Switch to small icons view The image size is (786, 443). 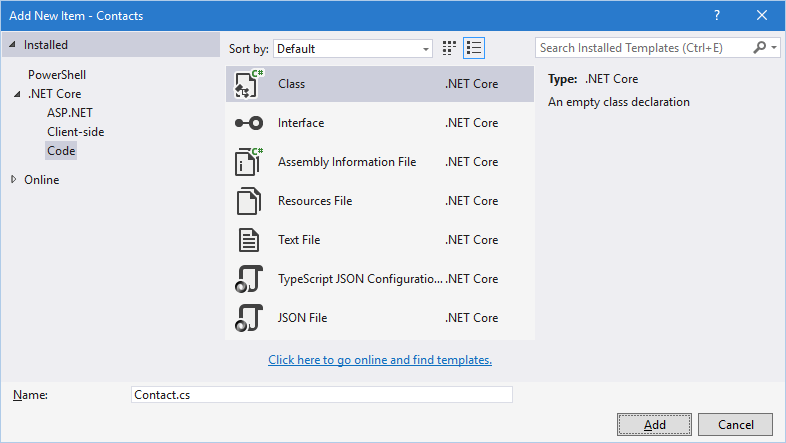pyautogui.click(x=450, y=47)
